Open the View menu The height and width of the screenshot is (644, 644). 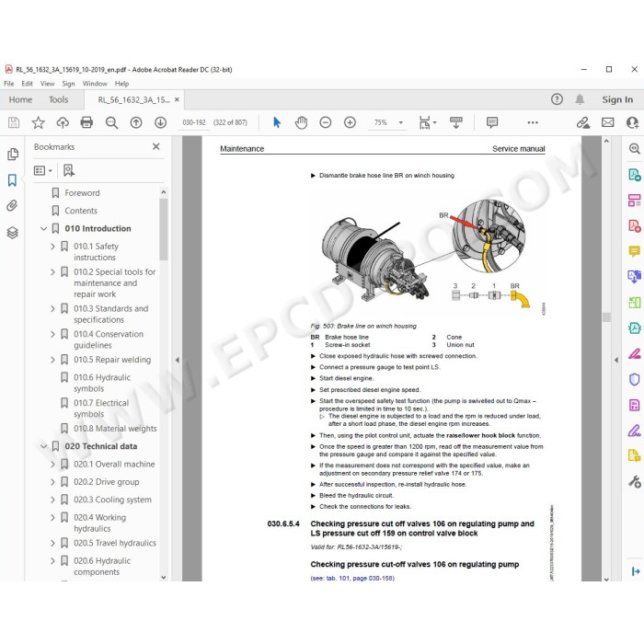coord(47,84)
